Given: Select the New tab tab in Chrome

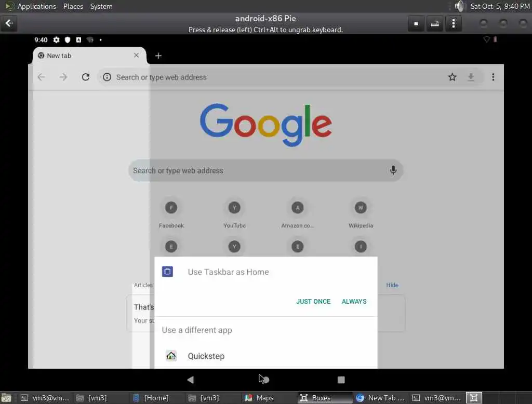Looking at the screenshot, I should point(89,55).
